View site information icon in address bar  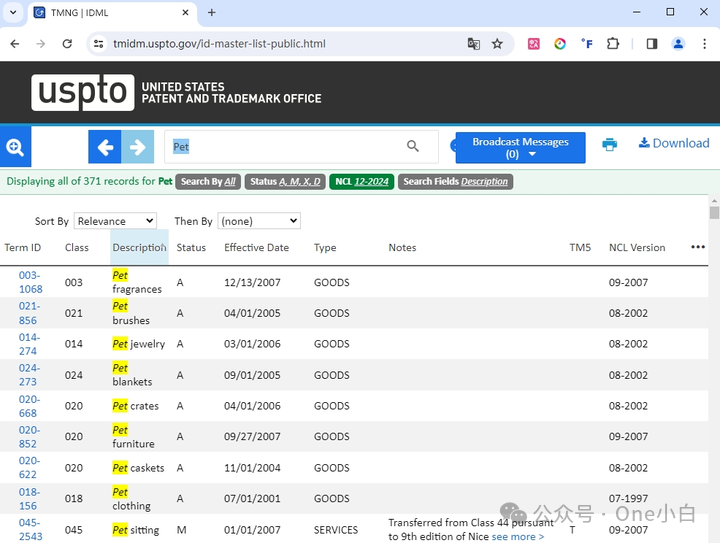pyautogui.click(x=98, y=44)
